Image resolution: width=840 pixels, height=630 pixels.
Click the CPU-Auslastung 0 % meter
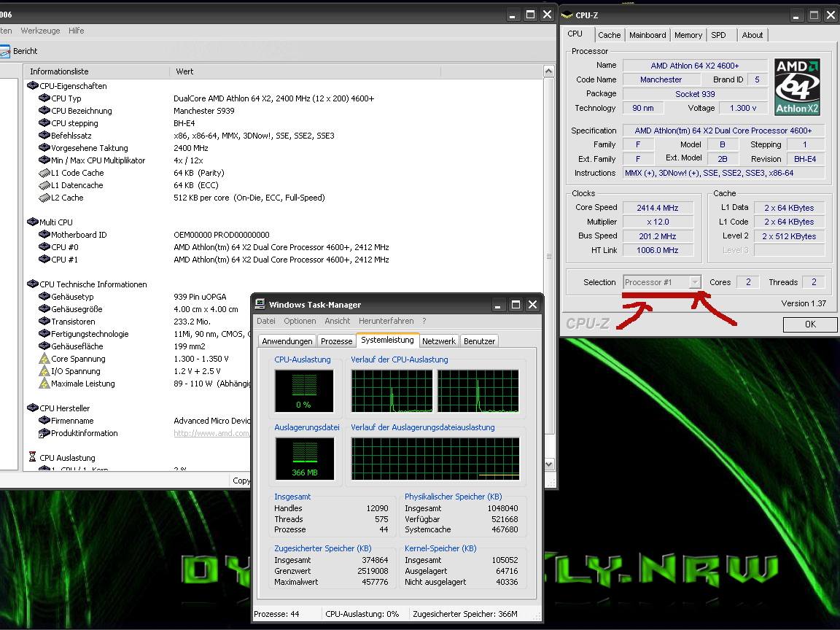tap(304, 391)
